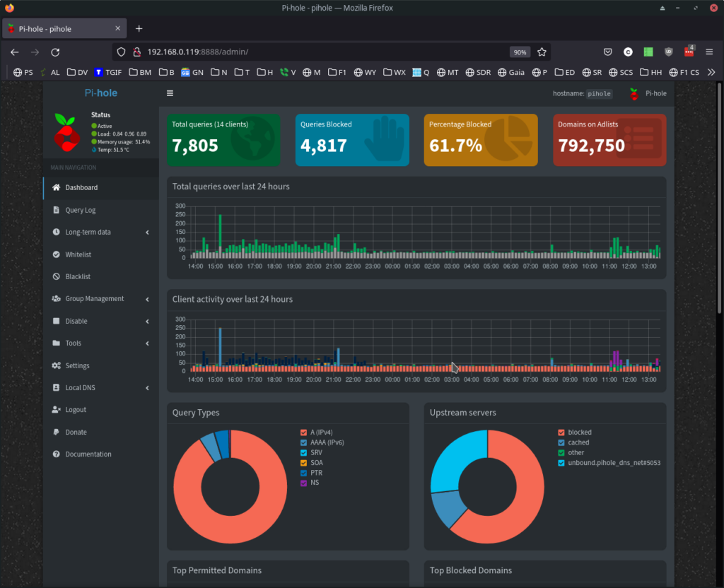Click the Blacklist ban icon
The image size is (724, 588).
56,276
